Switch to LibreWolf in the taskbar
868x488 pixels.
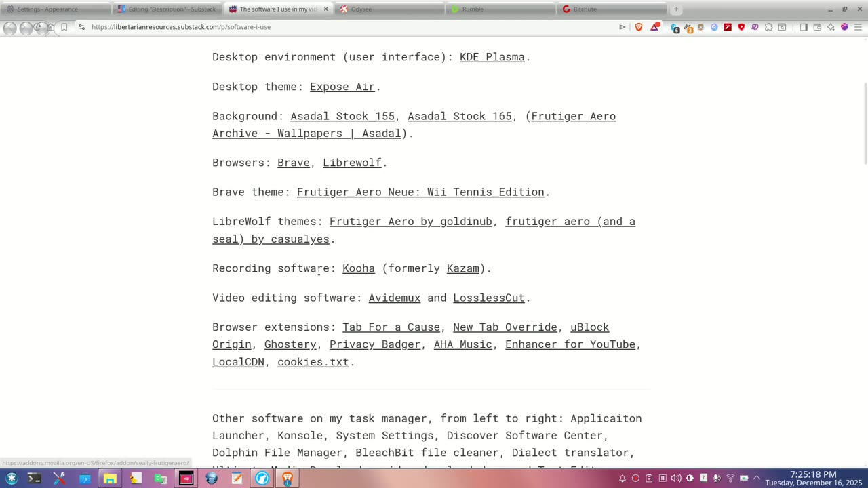[262, 479]
